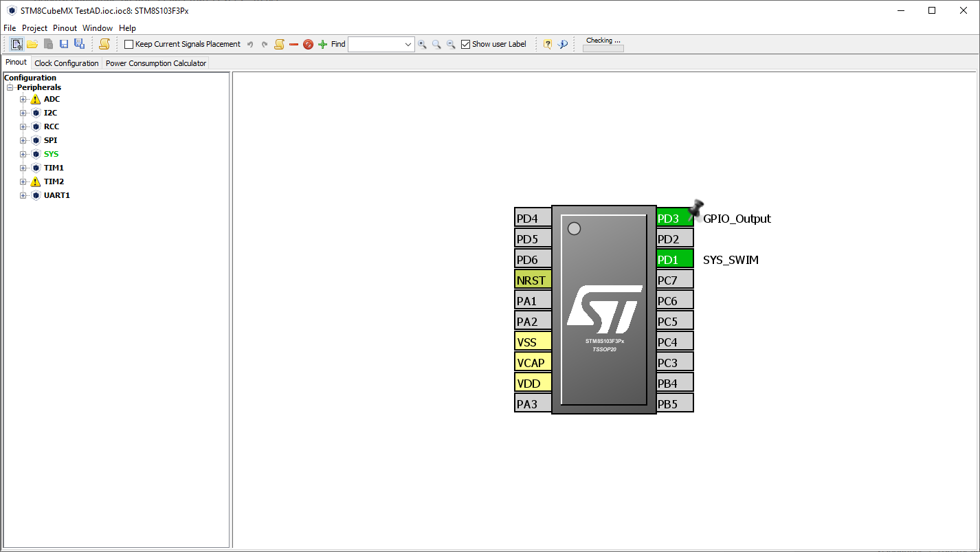Image resolution: width=980 pixels, height=552 pixels.
Task: Click the Save As toolbar icon
Action: 79,44
